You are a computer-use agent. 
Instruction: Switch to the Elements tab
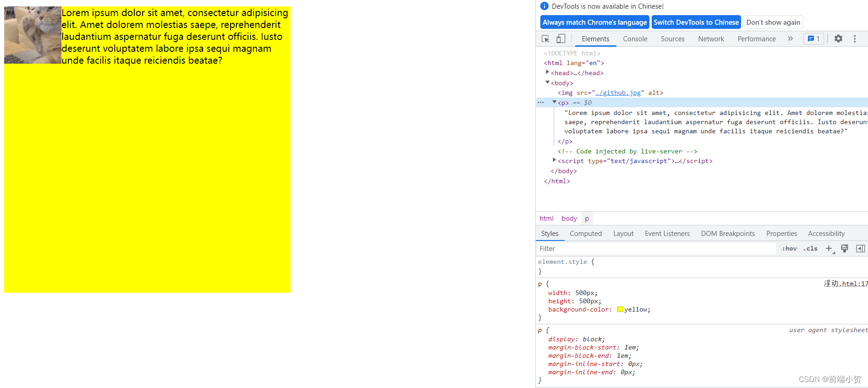point(595,39)
